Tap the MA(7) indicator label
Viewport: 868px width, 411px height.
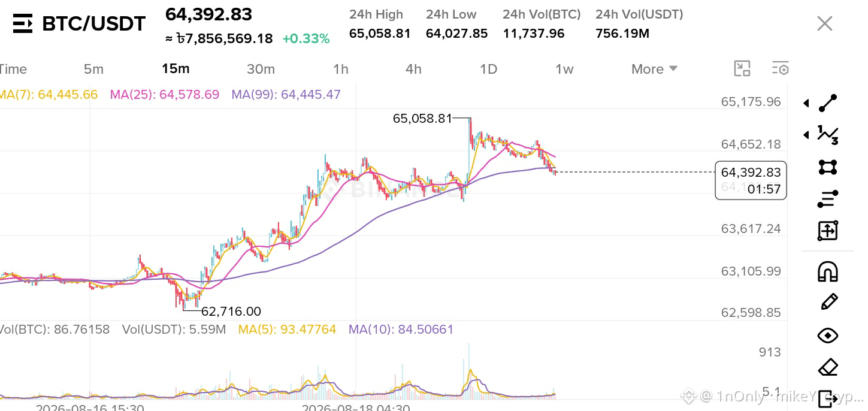tap(49, 95)
